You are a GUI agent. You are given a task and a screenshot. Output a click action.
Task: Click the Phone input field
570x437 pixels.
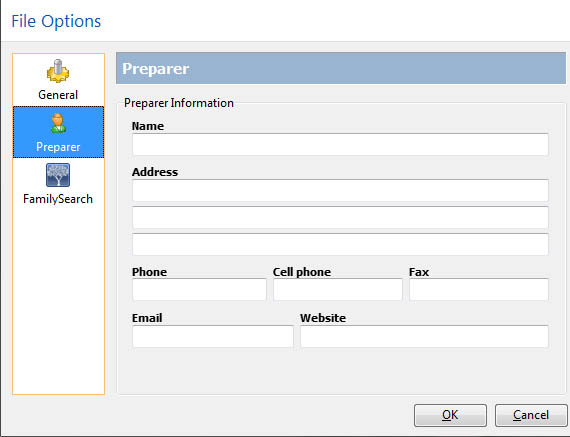click(199, 290)
